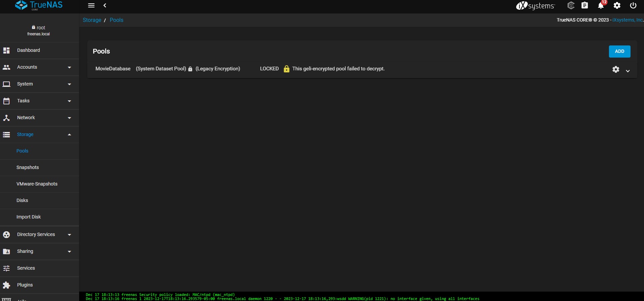Image resolution: width=644 pixels, height=301 pixels.
Task: Click the power icon
Action: 633,5
